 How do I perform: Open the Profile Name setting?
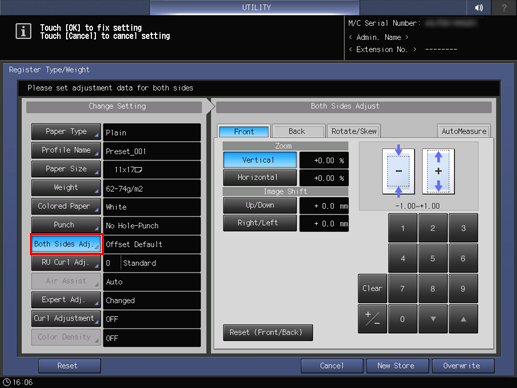point(66,150)
